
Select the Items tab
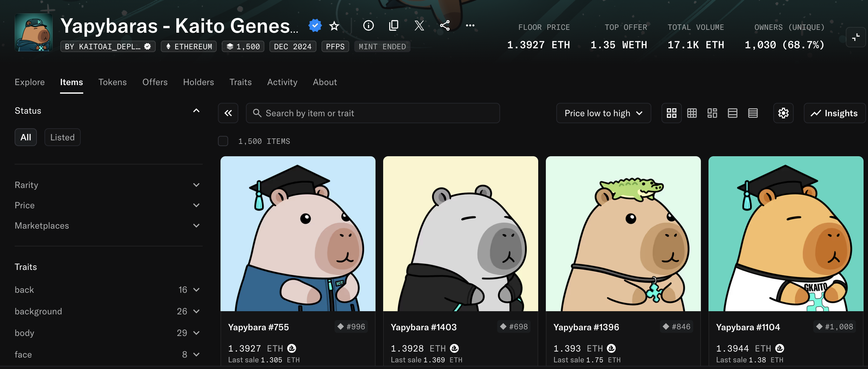point(71,82)
